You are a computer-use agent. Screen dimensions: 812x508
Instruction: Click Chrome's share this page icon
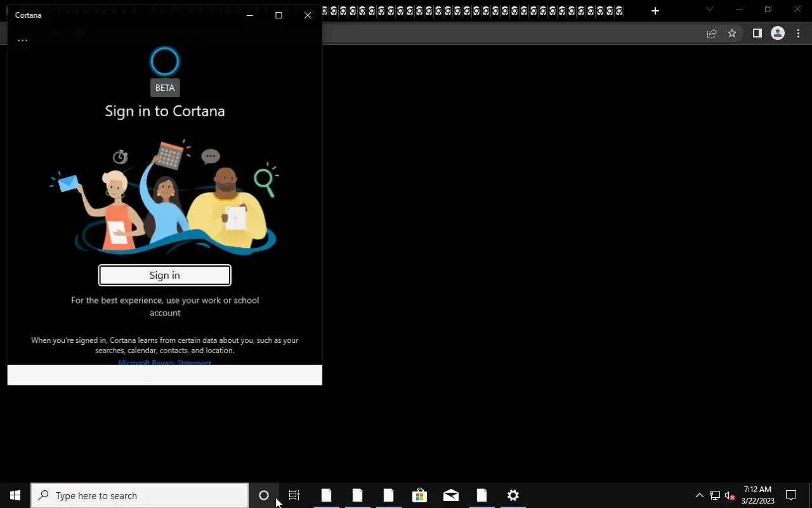712,34
